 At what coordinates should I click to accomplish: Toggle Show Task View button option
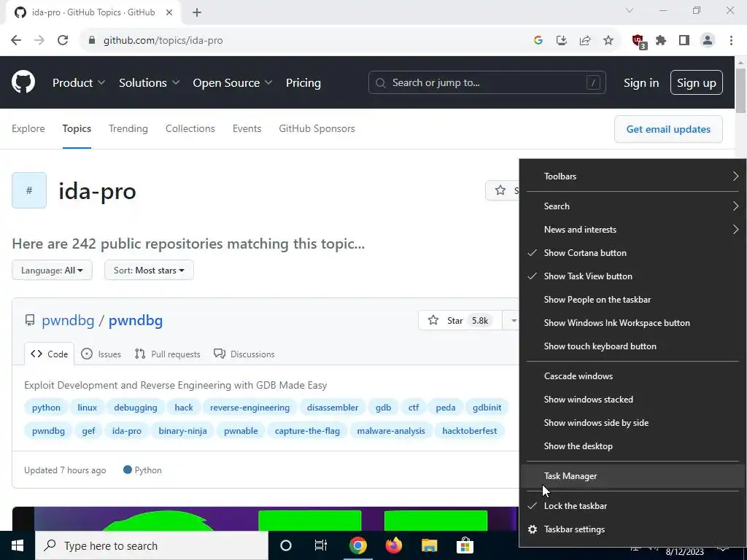[632, 276]
